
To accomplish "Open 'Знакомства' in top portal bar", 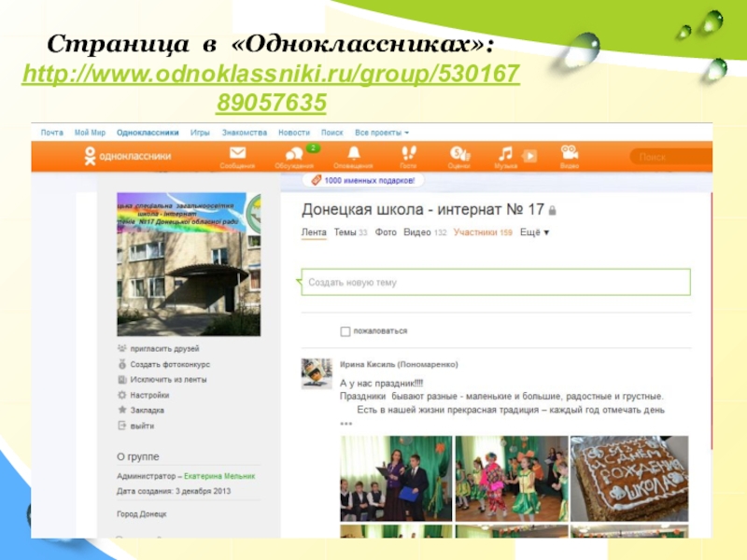I will click(x=245, y=133).
